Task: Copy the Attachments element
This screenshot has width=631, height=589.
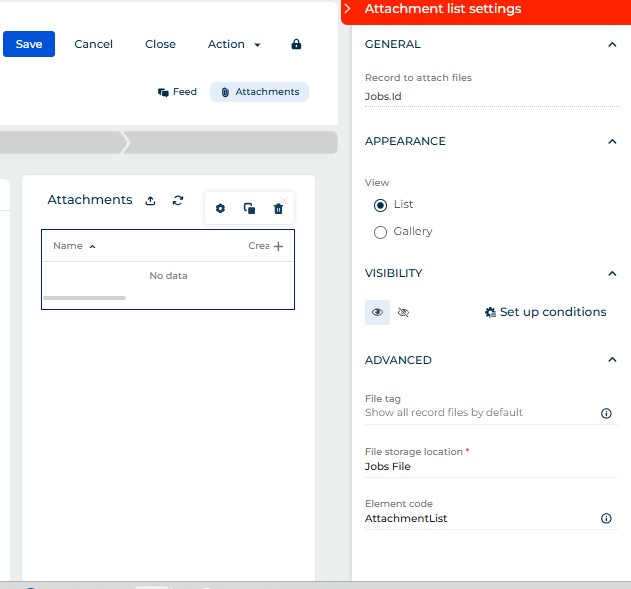Action: 250,208
